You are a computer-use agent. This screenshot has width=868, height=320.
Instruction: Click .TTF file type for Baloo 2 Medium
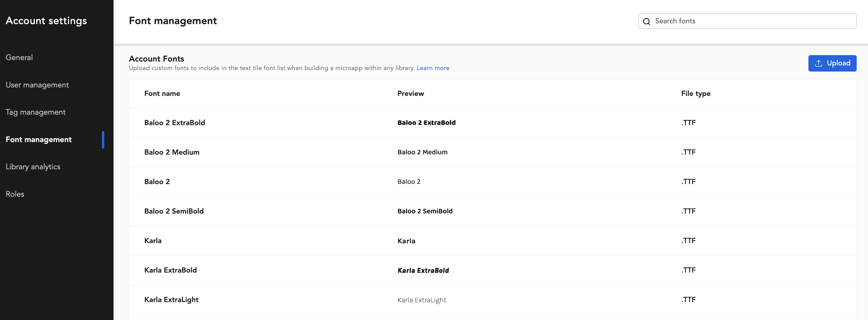(x=688, y=152)
